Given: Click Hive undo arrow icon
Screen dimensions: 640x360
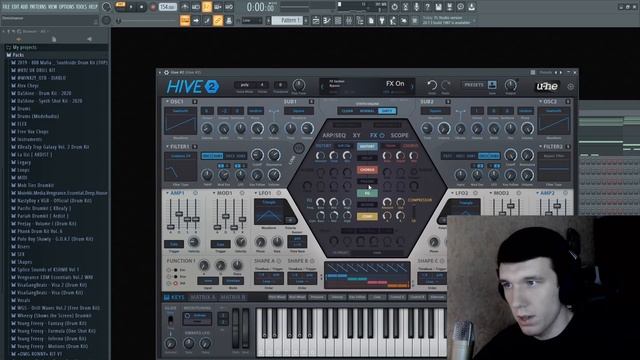Looking at the screenshot, I should [x=432, y=85].
